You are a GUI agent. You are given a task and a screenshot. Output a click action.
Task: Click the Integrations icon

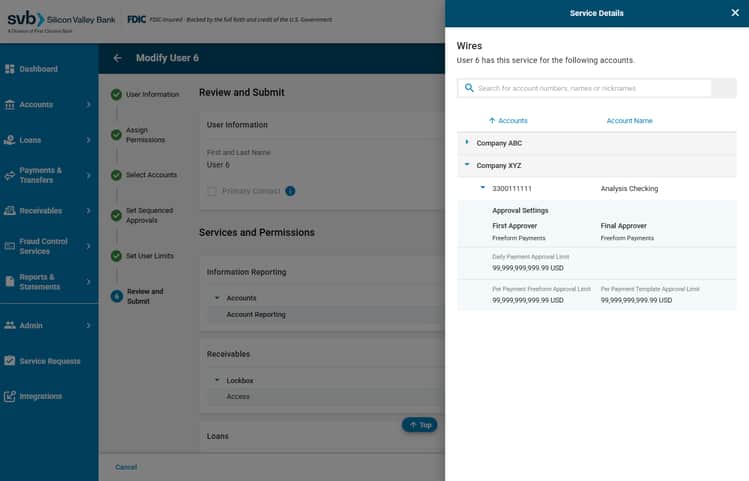click(x=10, y=396)
